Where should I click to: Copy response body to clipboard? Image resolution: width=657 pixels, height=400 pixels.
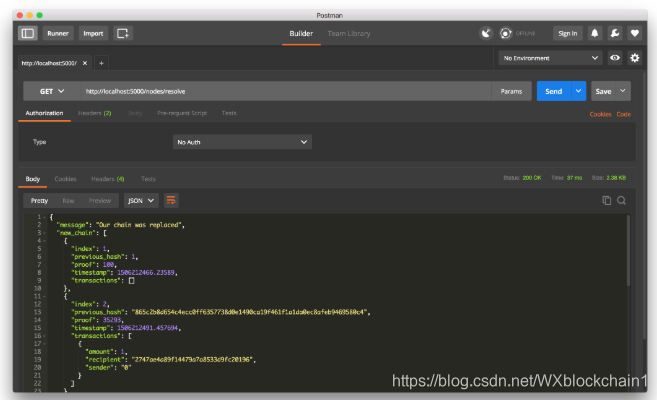[606, 201]
